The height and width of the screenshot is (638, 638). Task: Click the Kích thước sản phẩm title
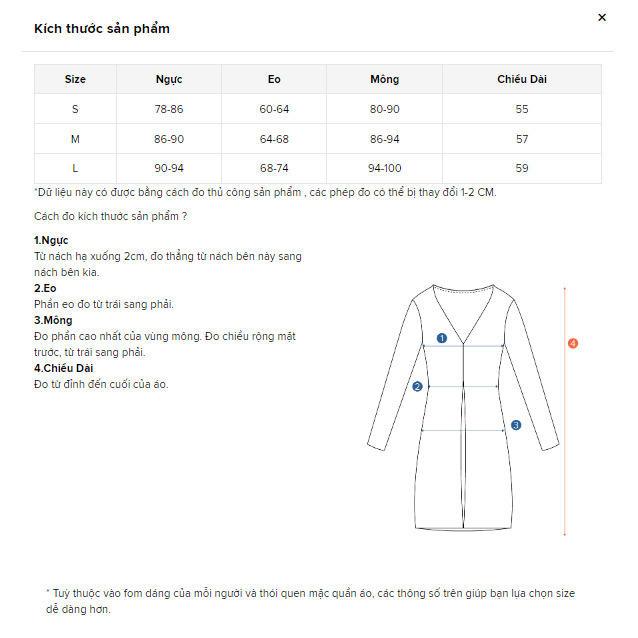coord(102,29)
